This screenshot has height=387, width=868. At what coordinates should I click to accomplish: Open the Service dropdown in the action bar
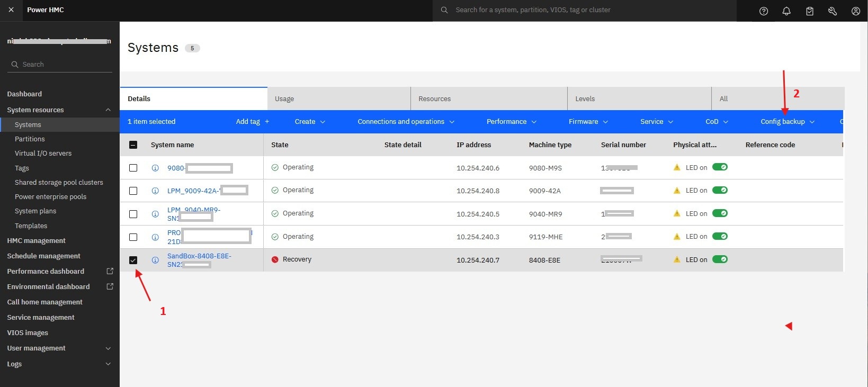pyautogui.click(x=657, y=122)
